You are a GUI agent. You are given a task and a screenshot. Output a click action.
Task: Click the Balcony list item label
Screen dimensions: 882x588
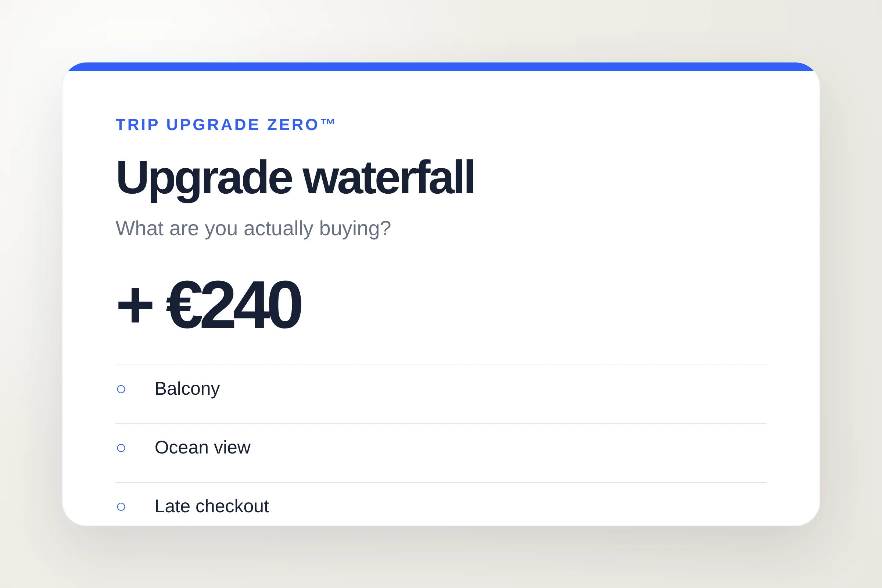(187, 389)
